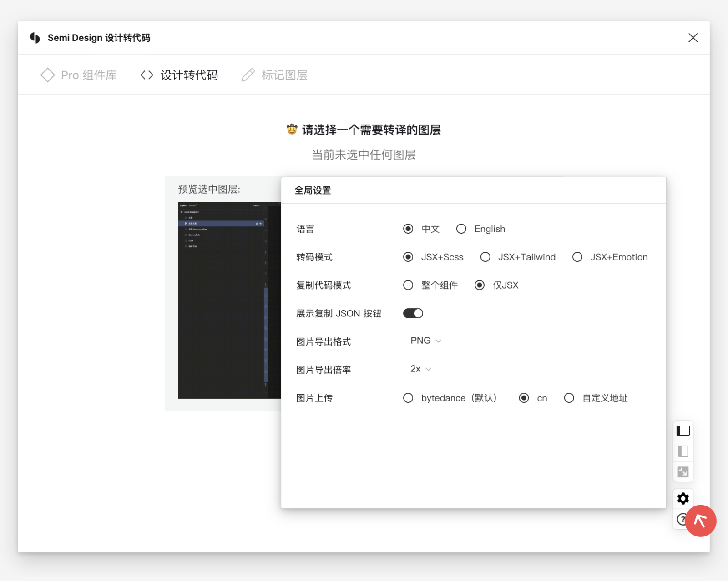Click the 转码模式 setting label

(x=314, y=257)
